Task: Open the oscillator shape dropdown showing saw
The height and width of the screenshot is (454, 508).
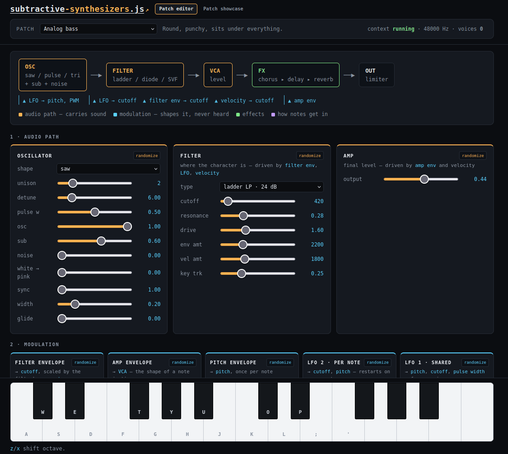Action: coord(108,169)
